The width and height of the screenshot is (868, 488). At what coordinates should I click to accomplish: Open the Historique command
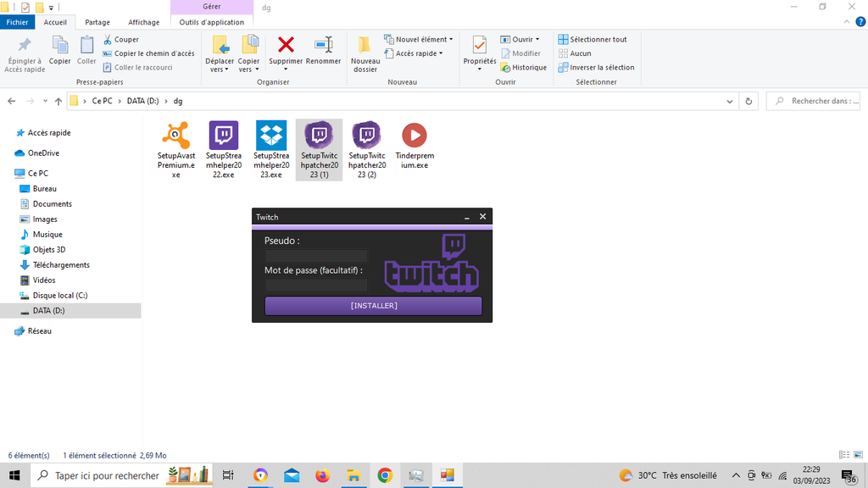coord(523,67)
